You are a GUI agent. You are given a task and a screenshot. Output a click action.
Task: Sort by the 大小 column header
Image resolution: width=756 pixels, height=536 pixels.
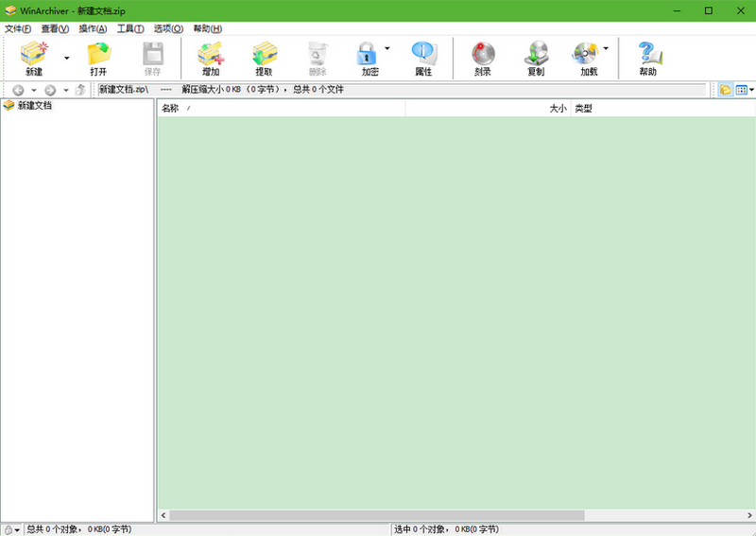488,108
